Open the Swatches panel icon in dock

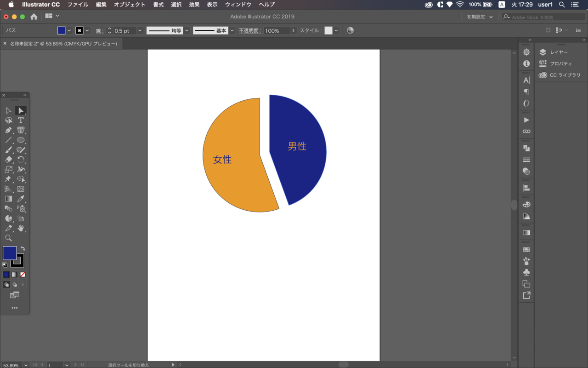click(x=526, y=250)
